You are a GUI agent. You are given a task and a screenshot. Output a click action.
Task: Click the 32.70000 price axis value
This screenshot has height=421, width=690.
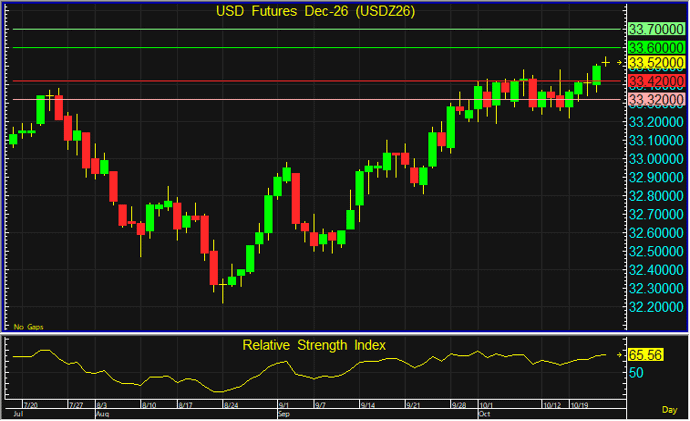coord(656,214)
